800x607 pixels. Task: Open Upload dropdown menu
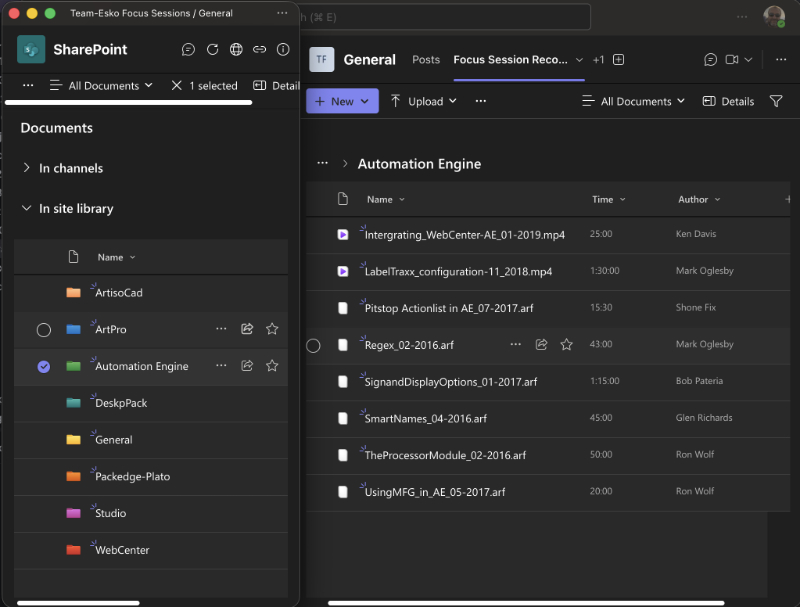[x=423, y=101]
